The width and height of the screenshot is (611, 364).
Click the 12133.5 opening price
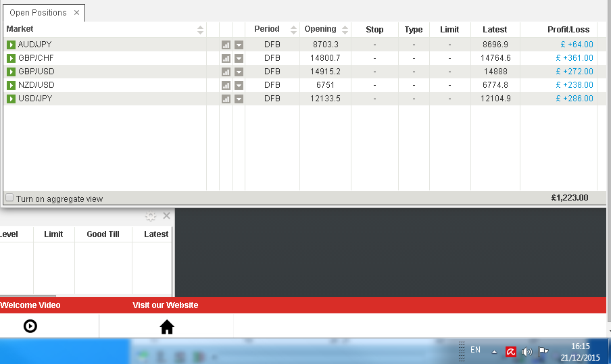[325, 99]
